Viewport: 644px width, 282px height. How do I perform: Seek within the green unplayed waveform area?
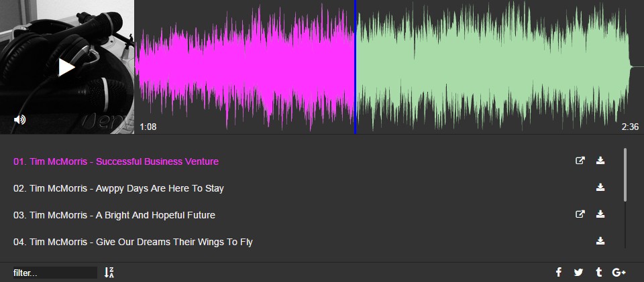[x=490, y=67]
